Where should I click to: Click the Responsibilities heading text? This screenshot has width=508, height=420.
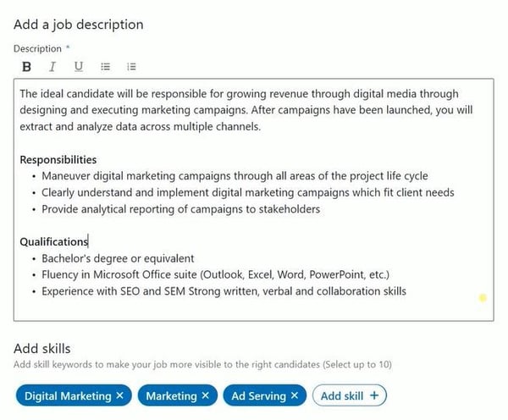[x=58, y=160]
